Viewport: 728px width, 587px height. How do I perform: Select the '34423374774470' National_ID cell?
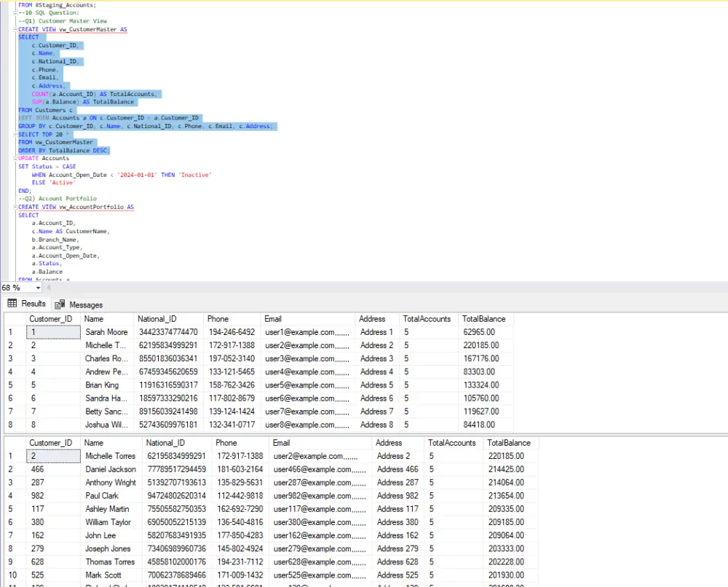(x=169, y=332)
